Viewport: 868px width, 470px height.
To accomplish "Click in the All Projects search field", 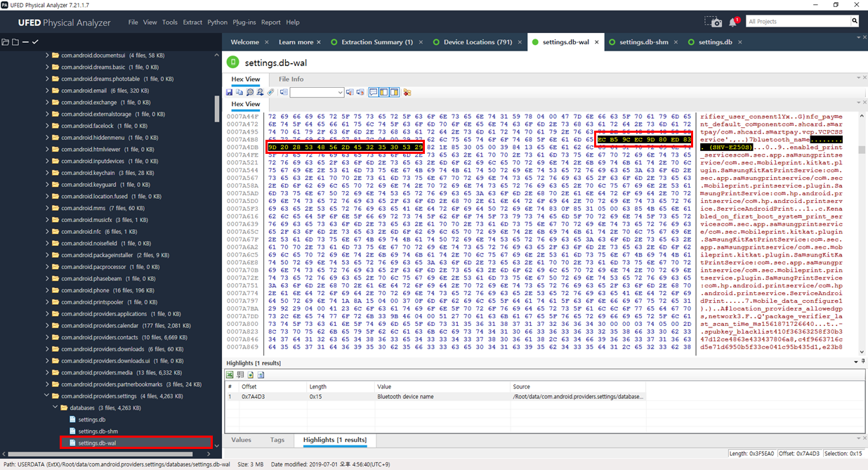I will pyautogui.click(x=797, y=22).
